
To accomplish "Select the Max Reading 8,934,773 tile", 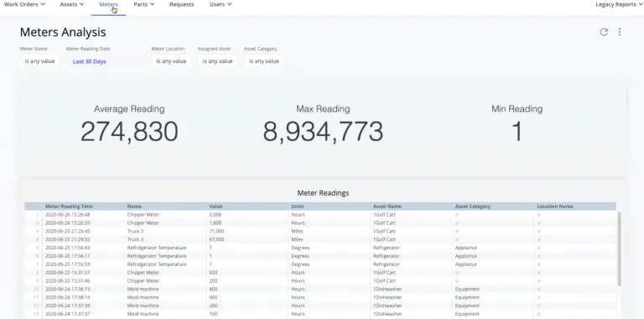I will click(323, 124).
